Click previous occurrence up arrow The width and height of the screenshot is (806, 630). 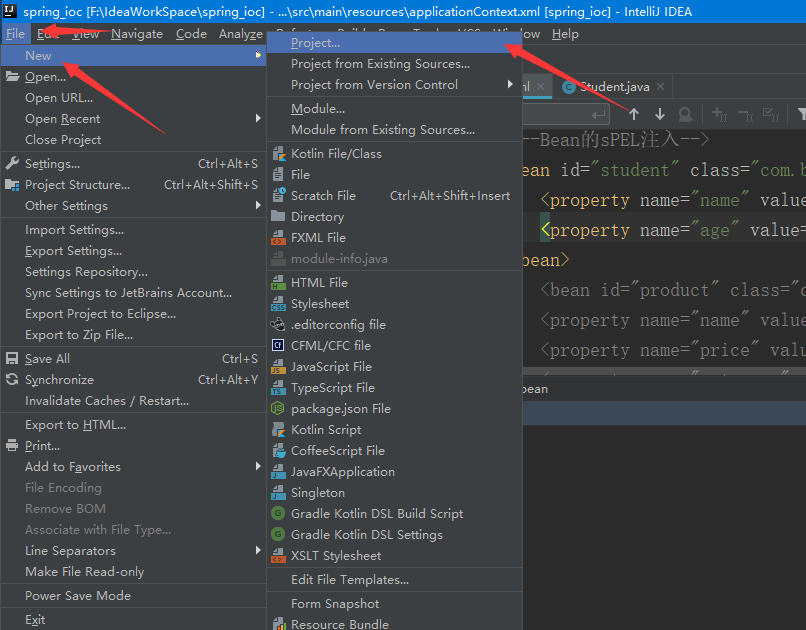click(634, 114)
